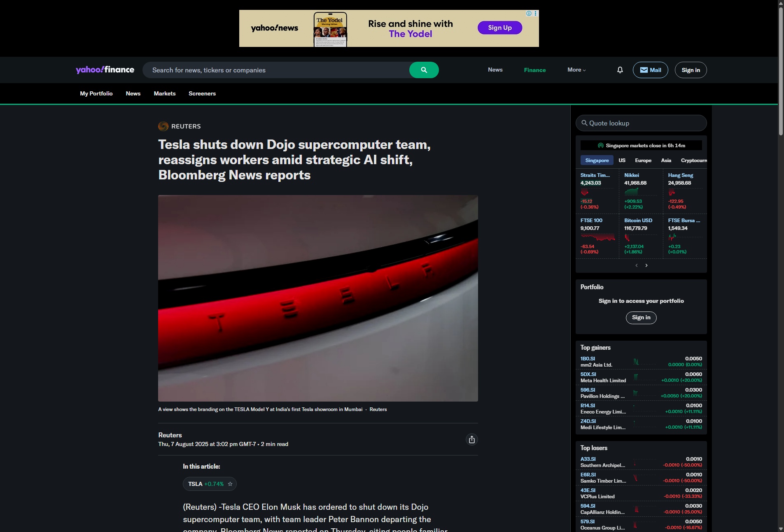784x532 pixels.
Task: Click the main search input field
Action: click(x=276, y=70)
